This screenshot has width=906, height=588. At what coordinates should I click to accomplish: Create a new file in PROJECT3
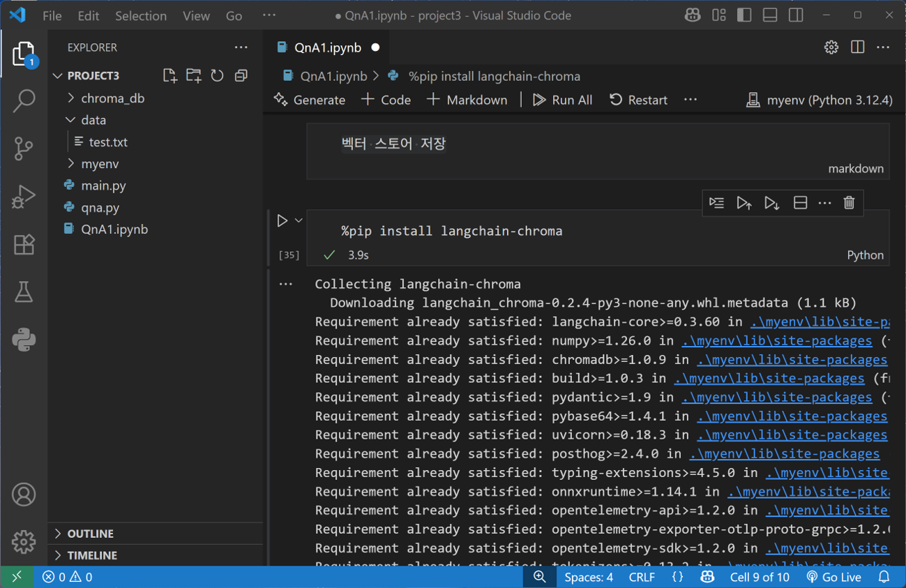169,75
